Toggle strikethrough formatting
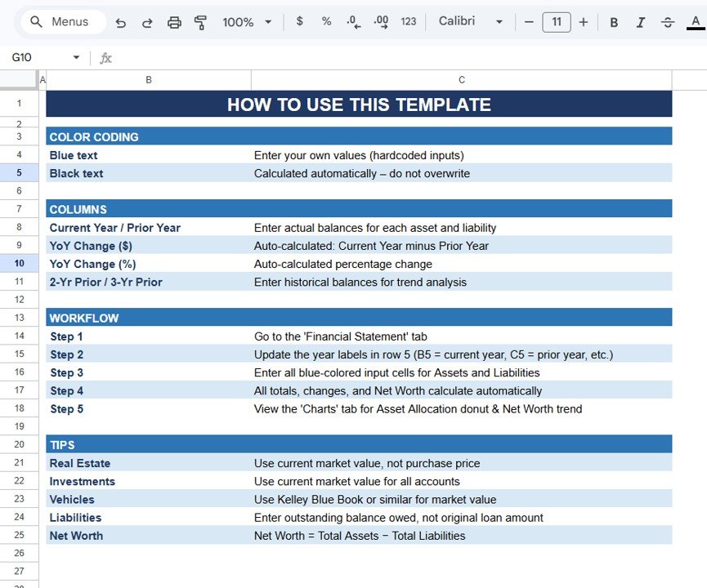 pyautogui.click(x=668, y=23)
